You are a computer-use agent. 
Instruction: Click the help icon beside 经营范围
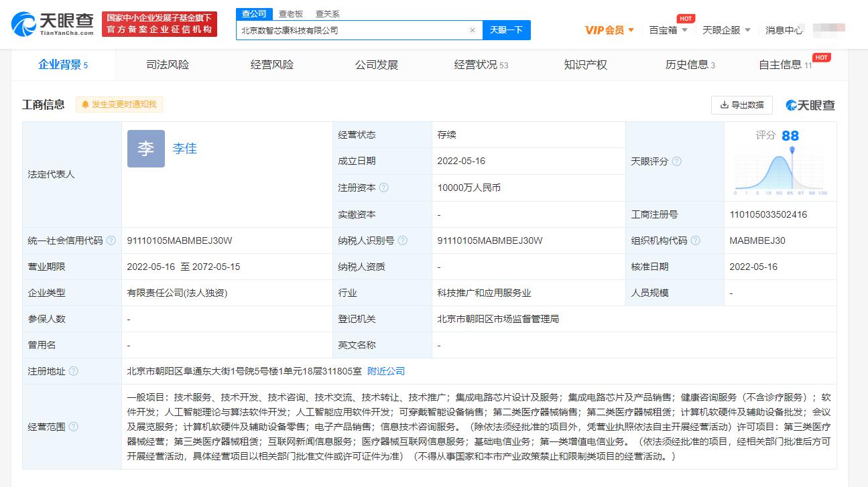point(74,427)
